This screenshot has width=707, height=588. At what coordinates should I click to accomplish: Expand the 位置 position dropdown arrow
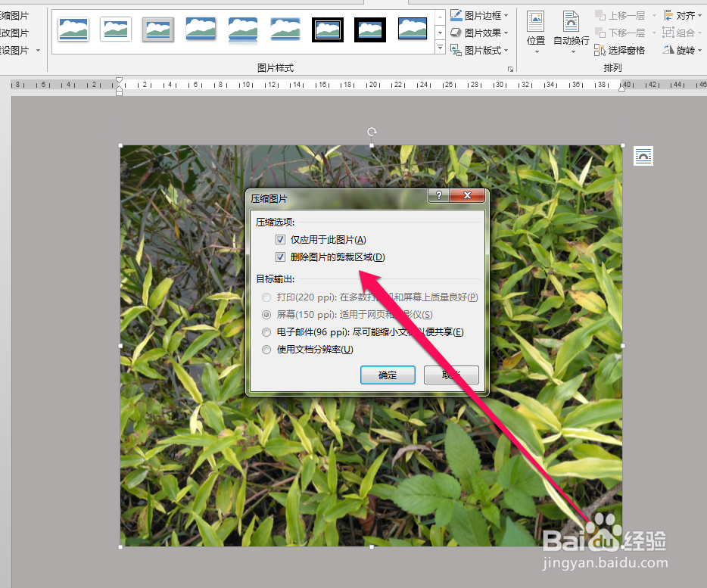[537, 52]
